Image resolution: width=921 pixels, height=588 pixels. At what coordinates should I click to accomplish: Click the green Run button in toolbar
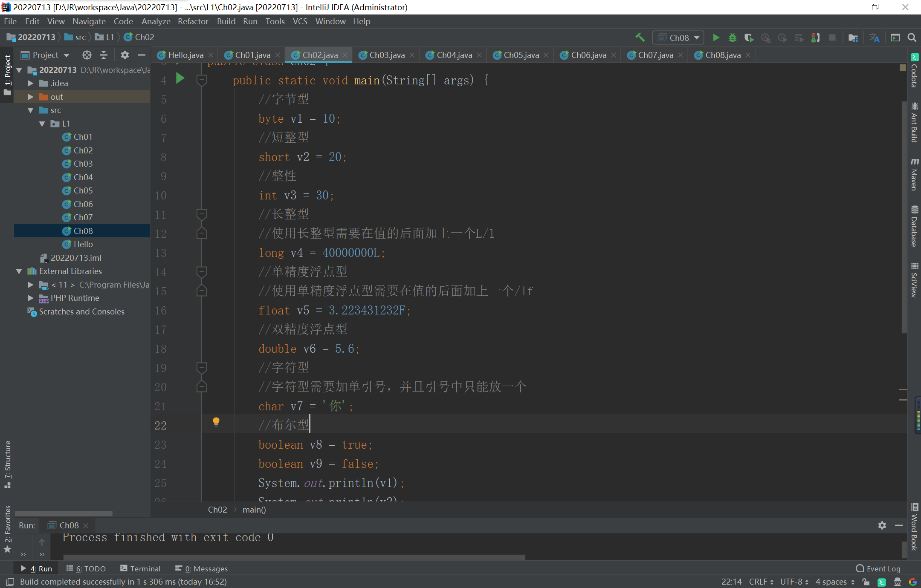point(716,37)
